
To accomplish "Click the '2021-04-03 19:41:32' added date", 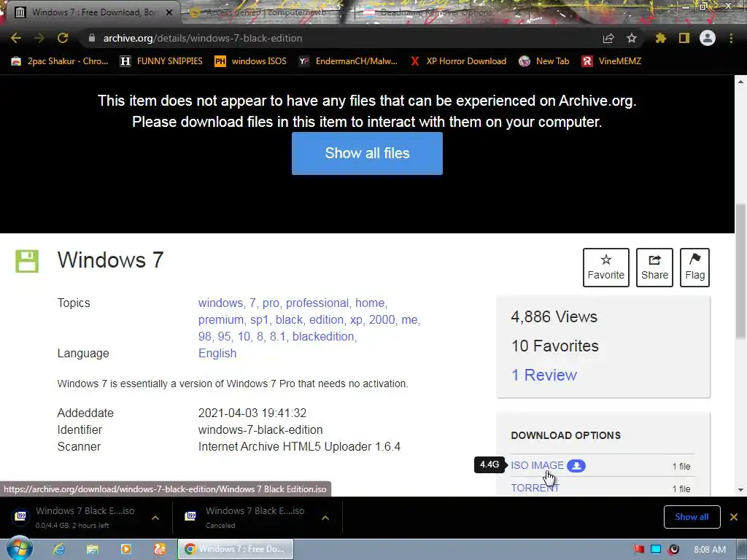I will point(252,413).
